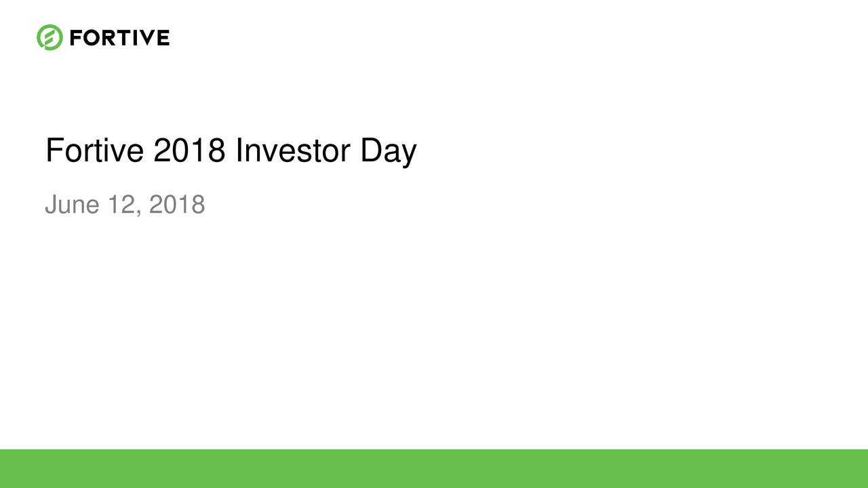Click the blank white area below the date
The height and width of the screenshot is (488, 868).
pyautogui.click(x=434, y=332)
